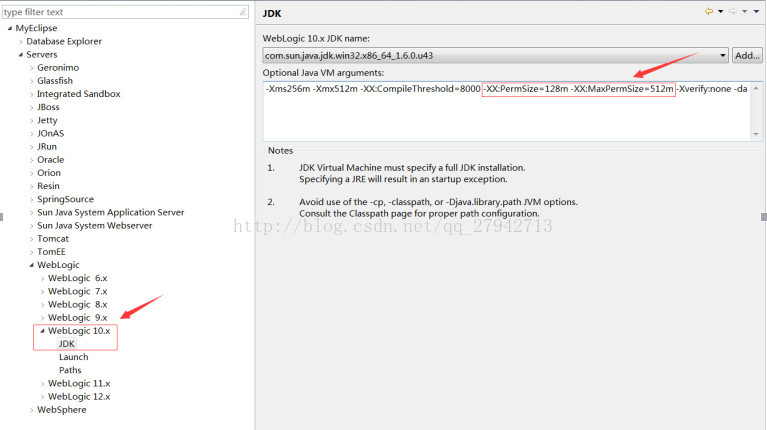Open the preferences view menu triangle
This screenshot has height=430, width=767.
756,11
